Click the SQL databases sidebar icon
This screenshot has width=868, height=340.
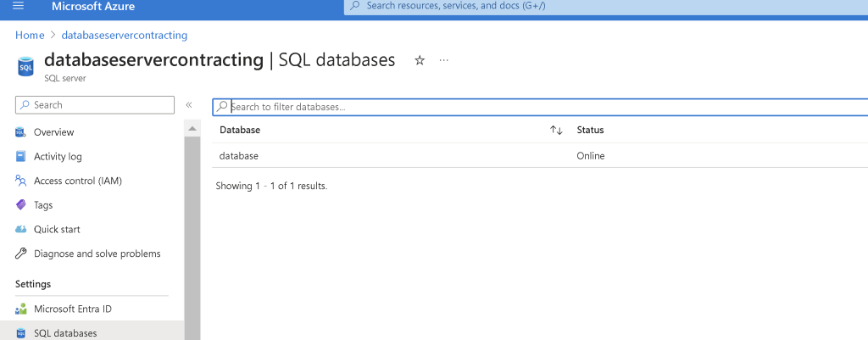pyautogui.click(x=20, y=333)
